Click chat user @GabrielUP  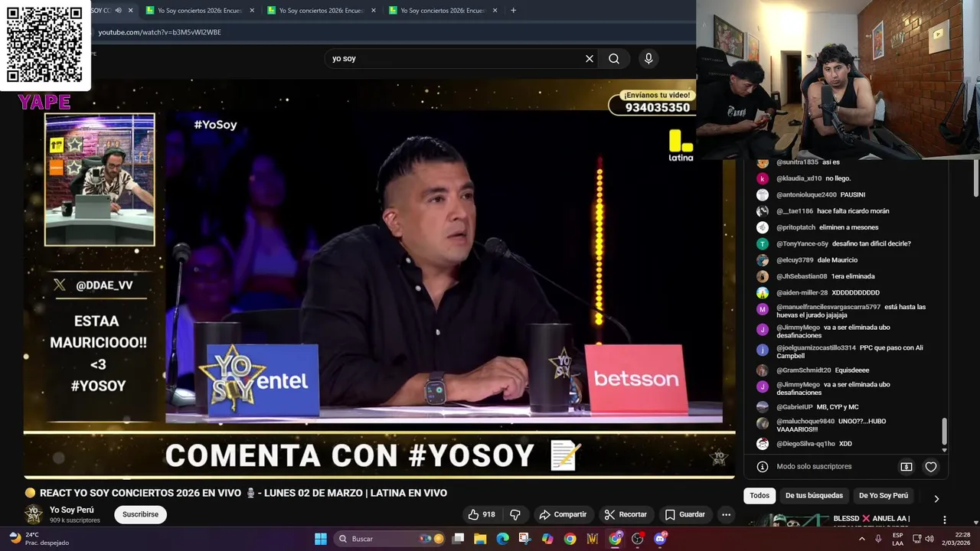795,407
